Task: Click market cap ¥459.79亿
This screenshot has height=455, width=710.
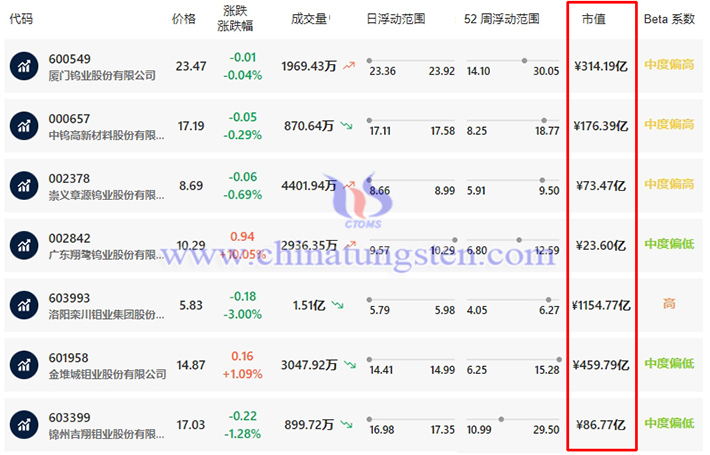Action: coord(601,365)
